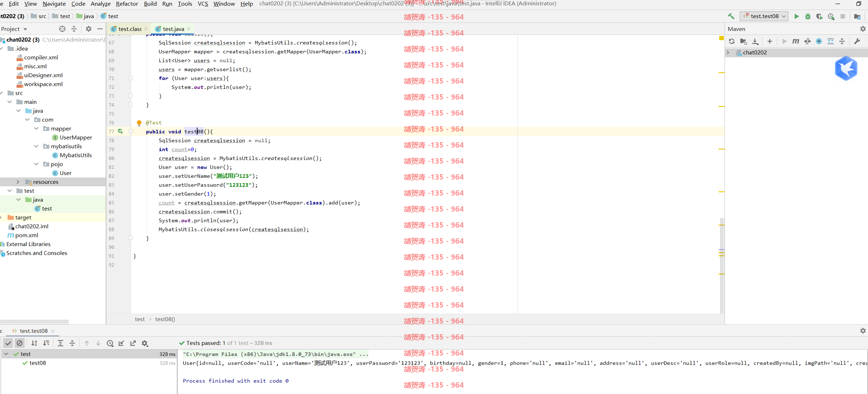Download sources Maven icon
This screenshot has width=868, height=394.
point(755,41)
